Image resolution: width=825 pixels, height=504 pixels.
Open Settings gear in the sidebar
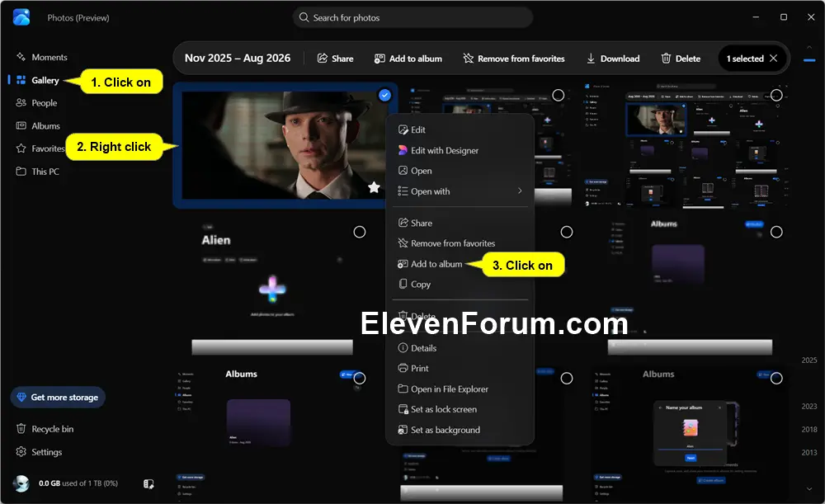point(21,452)
